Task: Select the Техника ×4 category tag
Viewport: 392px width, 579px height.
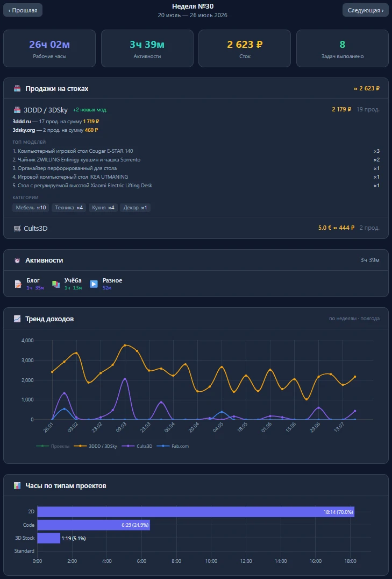Action: [x=69, y=208]
